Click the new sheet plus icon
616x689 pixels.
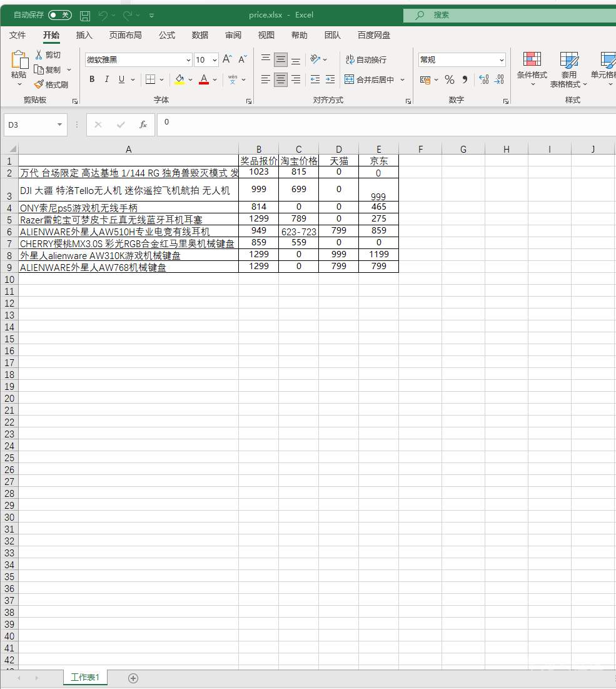133,678
